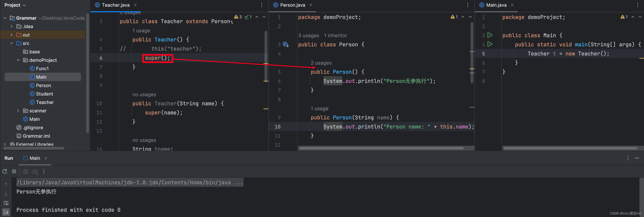
Task: Go to previous highlighted error in Person.java
Action: [x=463, y=17]
